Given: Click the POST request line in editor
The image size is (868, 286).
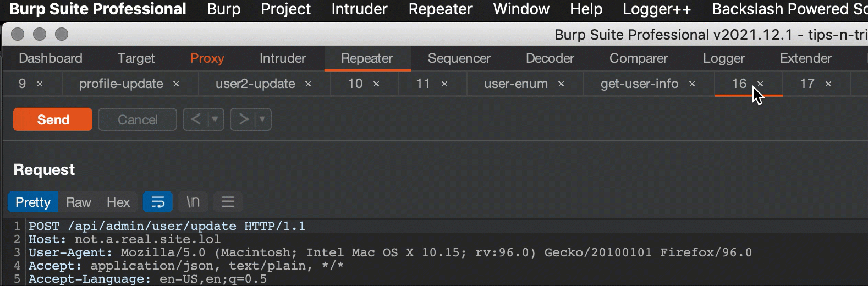Looking at the screenshot, I should point(167,226).
